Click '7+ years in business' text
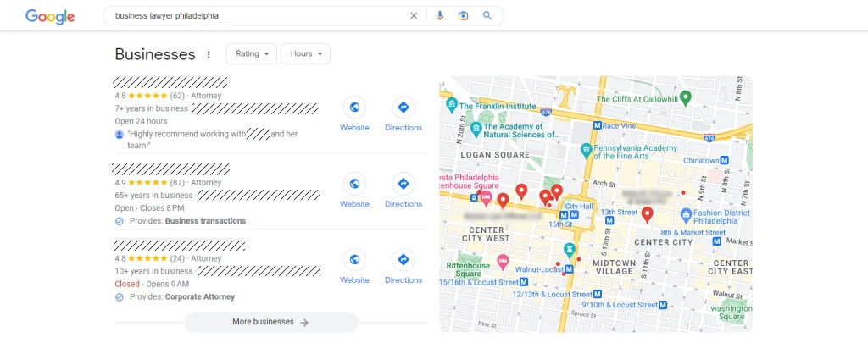Viewport: 868px width, 343px height. 151,108
